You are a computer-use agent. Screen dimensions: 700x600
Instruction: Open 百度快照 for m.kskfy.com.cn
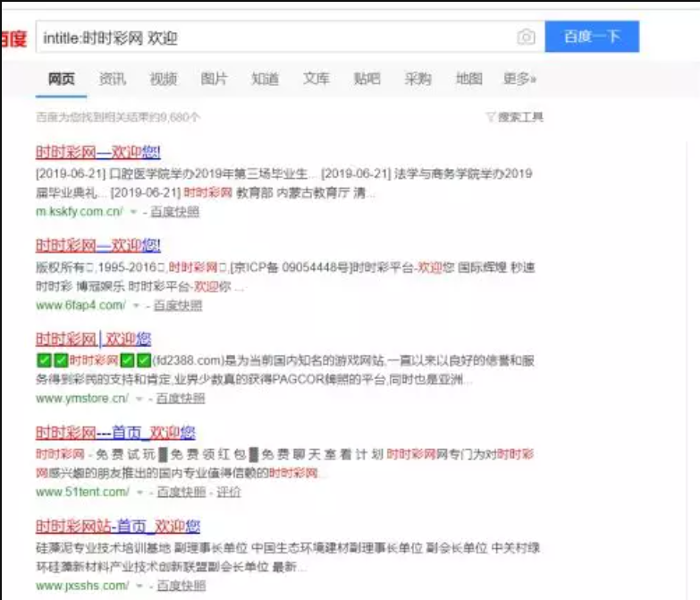[x=175, y=212]
